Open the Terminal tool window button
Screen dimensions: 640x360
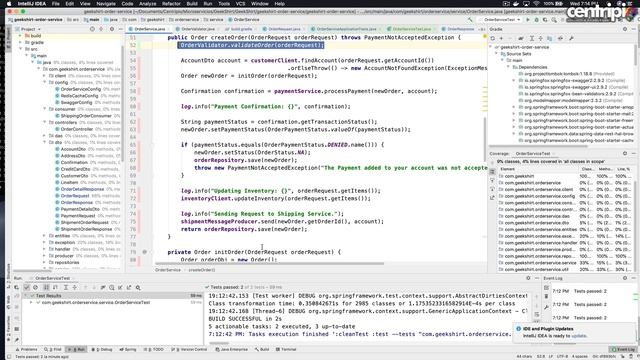pos(286,349)
